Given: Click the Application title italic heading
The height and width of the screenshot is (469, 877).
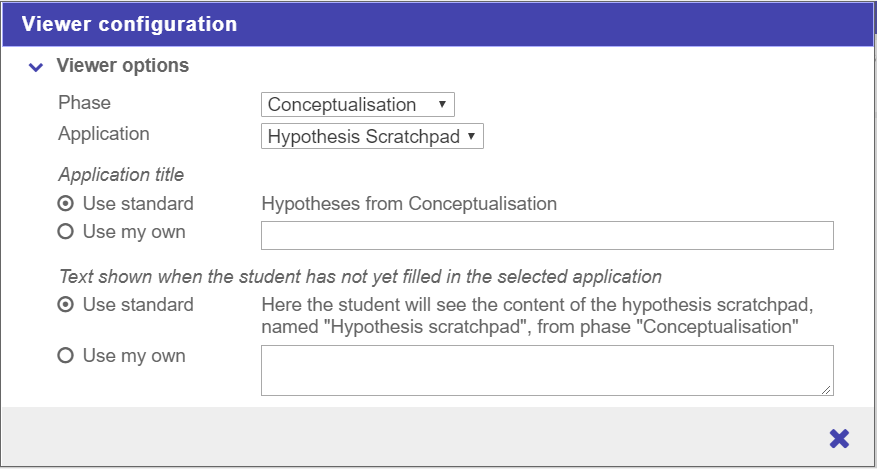Looking at the screenshot, I should click(x=121, y=175).
